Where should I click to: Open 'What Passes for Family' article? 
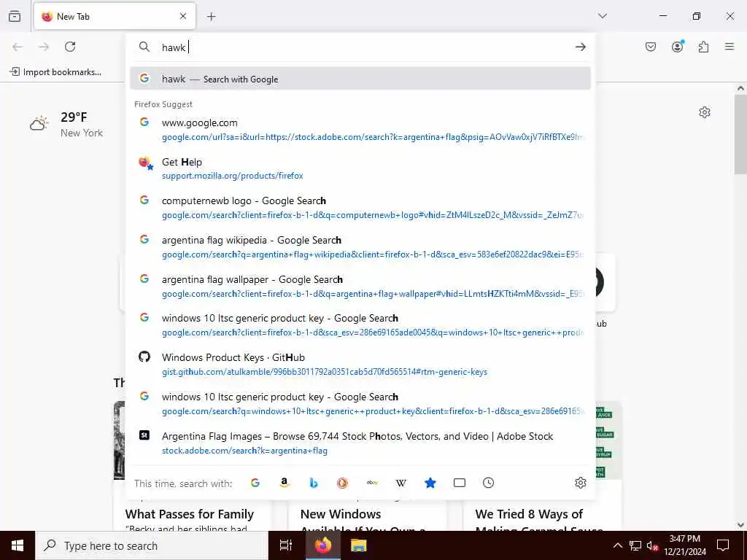[x=190, y=514]
